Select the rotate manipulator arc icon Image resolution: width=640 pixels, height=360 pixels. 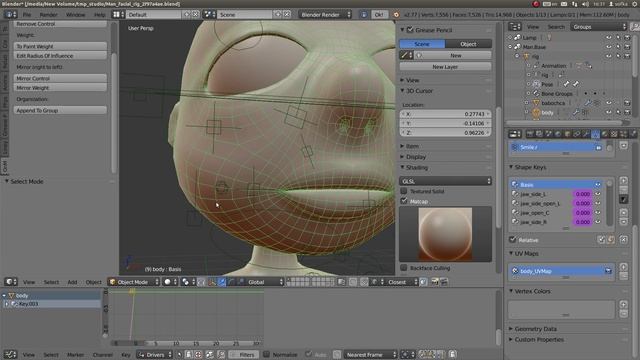tap(231, 282)
